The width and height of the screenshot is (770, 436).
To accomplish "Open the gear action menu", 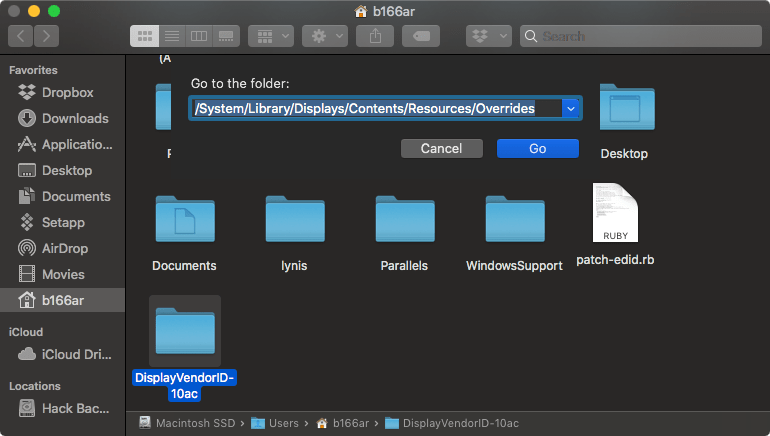I will coord(325,36).
